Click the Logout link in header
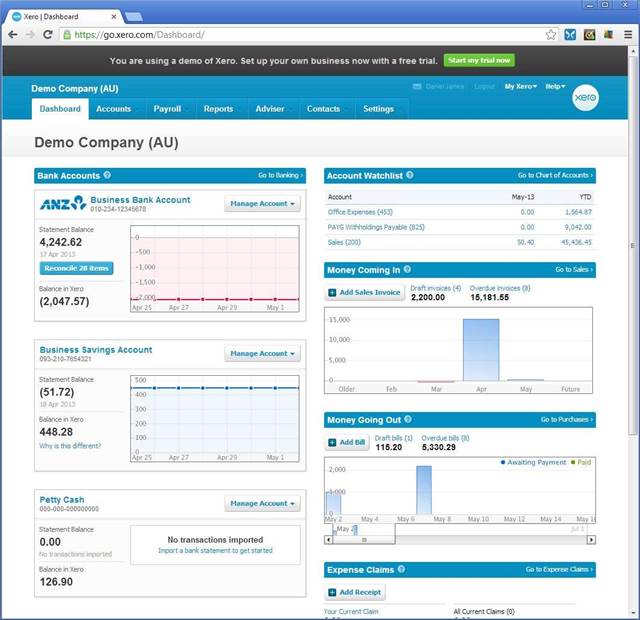The image size is (640, 620). [x=484, y=87]
